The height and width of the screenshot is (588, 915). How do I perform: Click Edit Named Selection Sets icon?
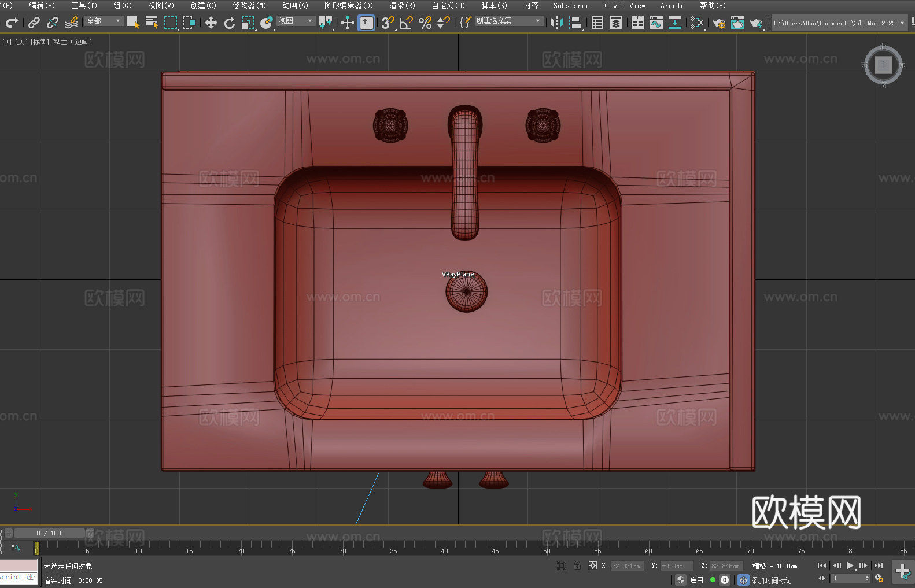[466, 23]
